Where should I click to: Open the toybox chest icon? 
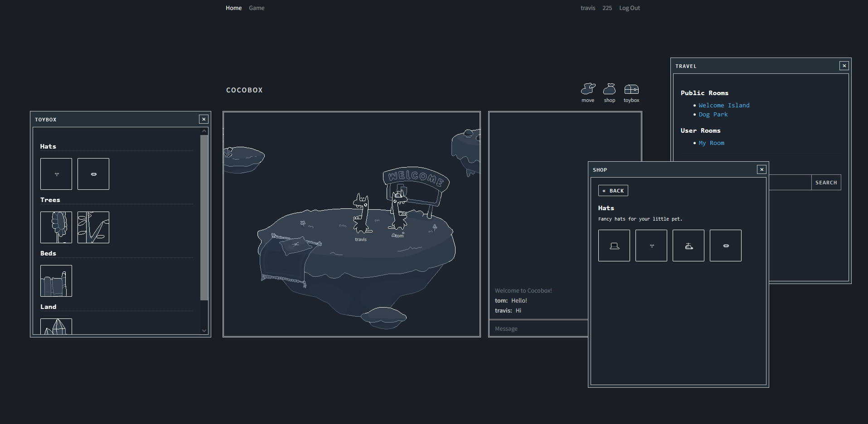631,89
